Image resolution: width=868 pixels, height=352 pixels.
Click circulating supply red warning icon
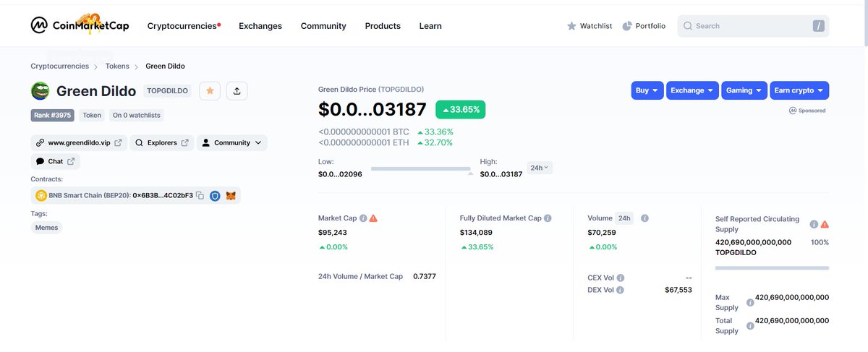825,224
